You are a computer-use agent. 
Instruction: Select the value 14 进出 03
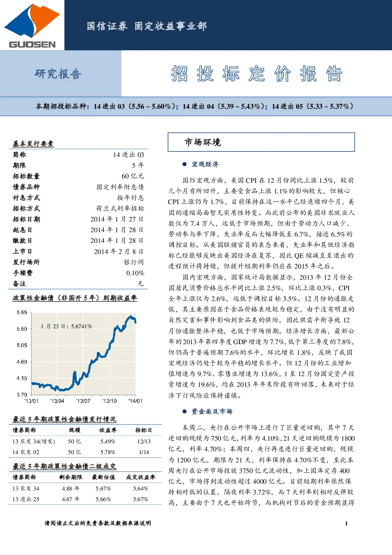pyautogui.click(x=128, y=155)
